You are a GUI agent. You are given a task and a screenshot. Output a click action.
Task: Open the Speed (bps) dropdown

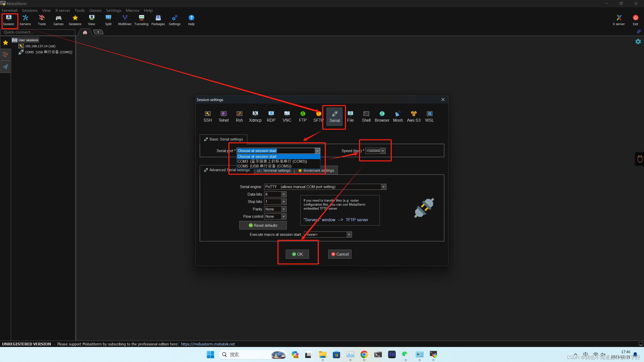click(383, 151)
